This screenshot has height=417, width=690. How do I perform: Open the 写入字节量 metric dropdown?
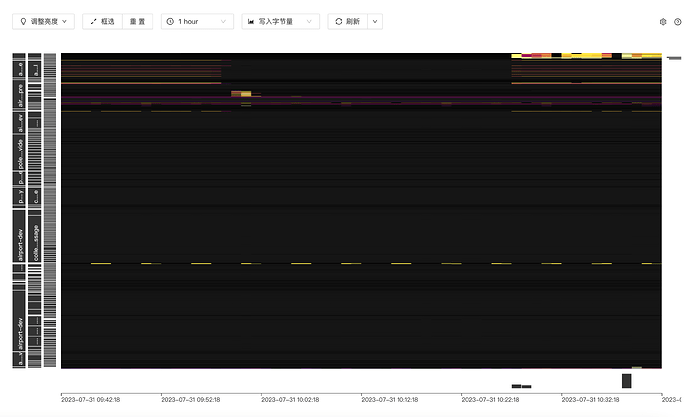[281, 21]
